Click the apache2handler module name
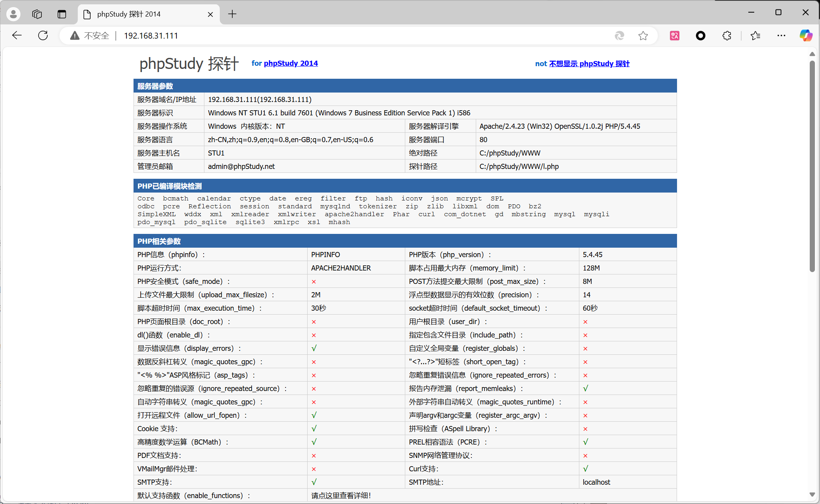 [354, 214]
